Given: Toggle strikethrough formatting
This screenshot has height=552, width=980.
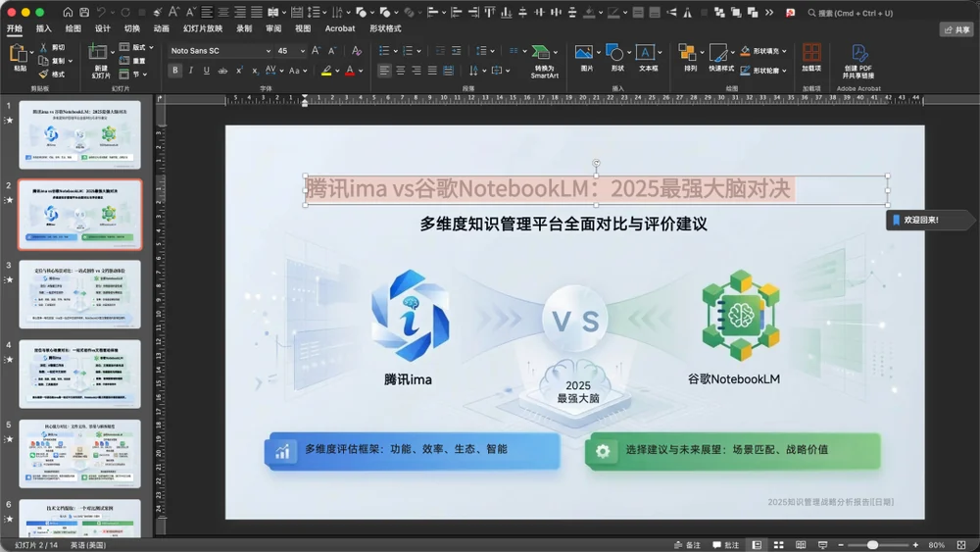Looking at the screenshot, I should click(222, 71).
